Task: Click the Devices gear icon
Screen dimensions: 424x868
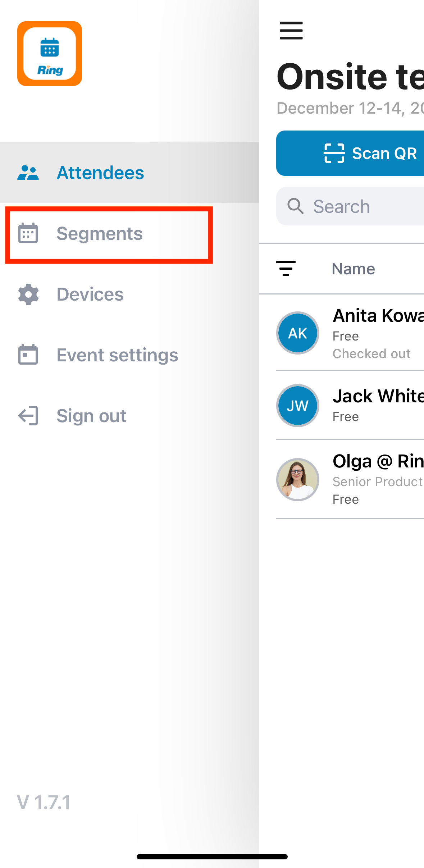Action: [28, 294]
